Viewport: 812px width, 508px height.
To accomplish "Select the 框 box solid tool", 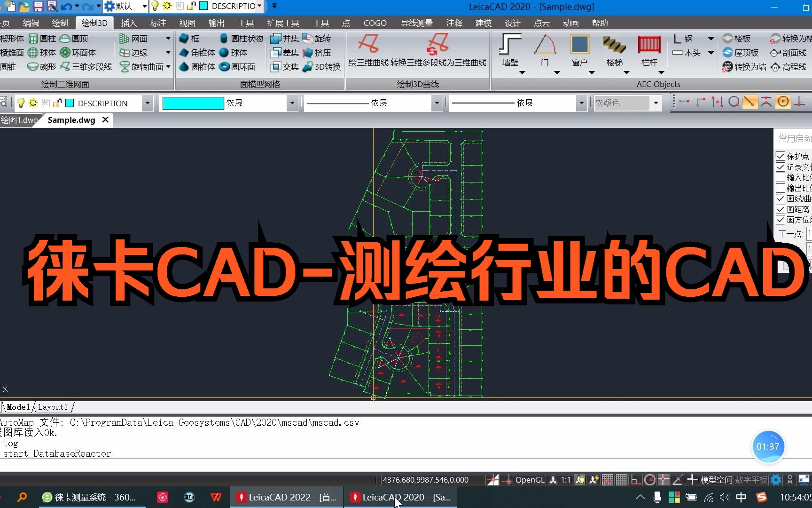I will (190, 39).
